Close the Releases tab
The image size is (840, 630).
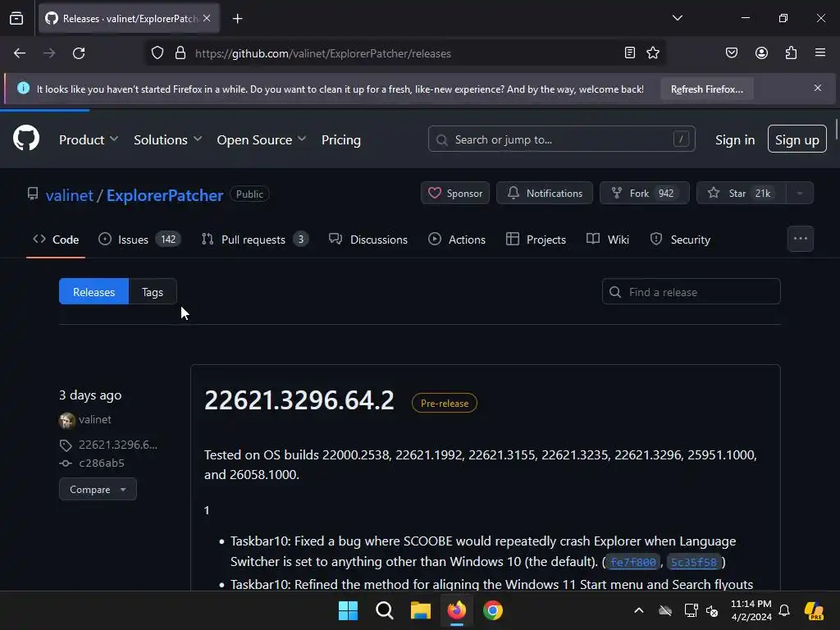point(207,18)
